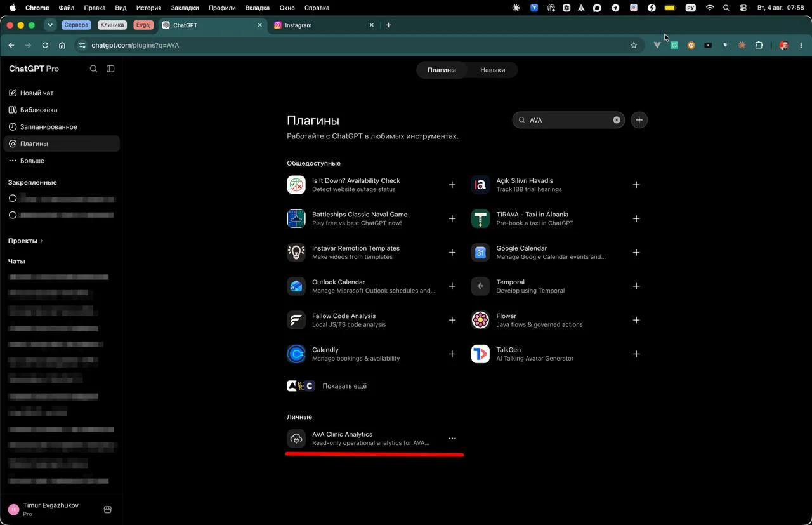Focus the plugin search field
Image resolution: width=812 pixels, height=525 pixels.
point(568,120)
